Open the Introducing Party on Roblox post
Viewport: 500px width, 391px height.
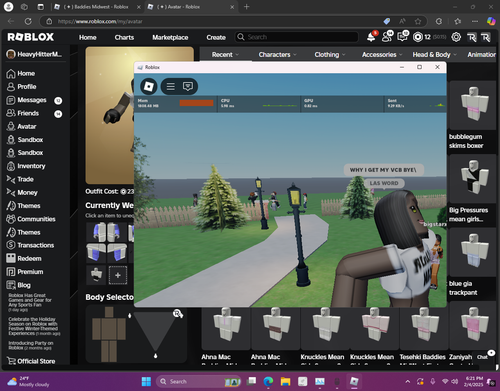pyautogui.click(x=31, y=345)
